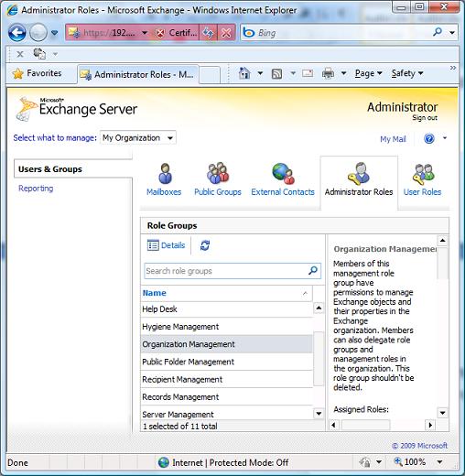Click details pane scroll right arrow
The height and width of the screenshot is (476, 465).
coord(430,425)
